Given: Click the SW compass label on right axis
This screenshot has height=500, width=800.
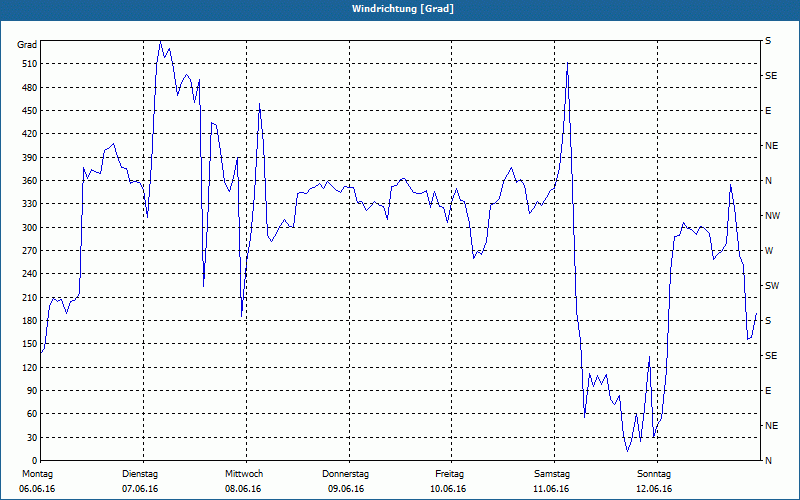Looking at the screenshot, I should (772, 286).
